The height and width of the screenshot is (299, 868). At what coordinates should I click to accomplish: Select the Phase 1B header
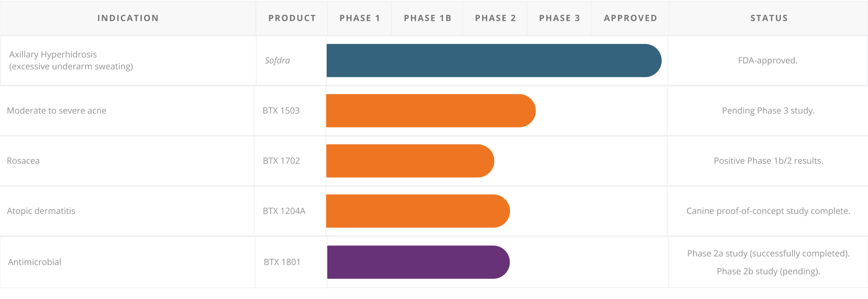(x=428, y=18)
